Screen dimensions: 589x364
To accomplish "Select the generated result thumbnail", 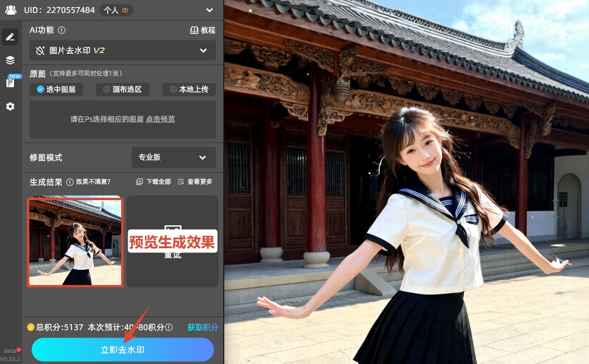I will tap(75, 241).
